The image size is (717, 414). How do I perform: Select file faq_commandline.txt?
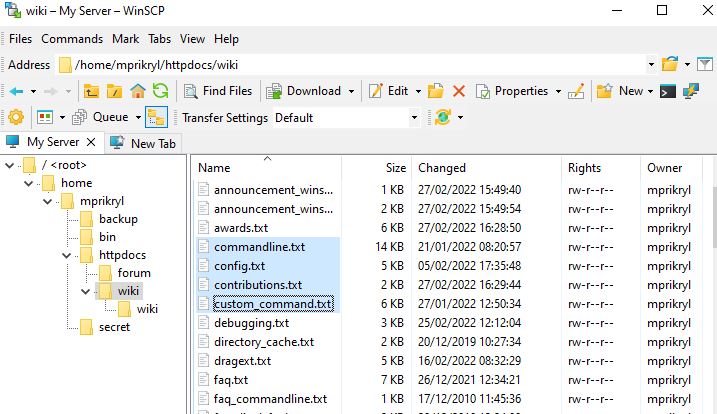click(x=270, y=399)
